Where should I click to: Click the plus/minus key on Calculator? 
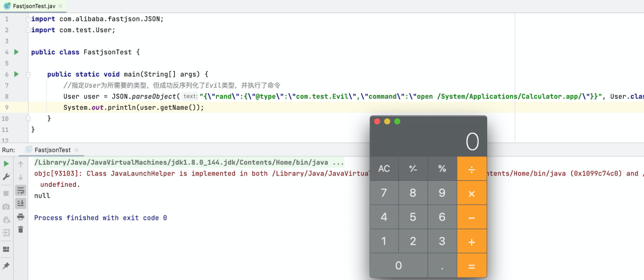pos(413,168)
